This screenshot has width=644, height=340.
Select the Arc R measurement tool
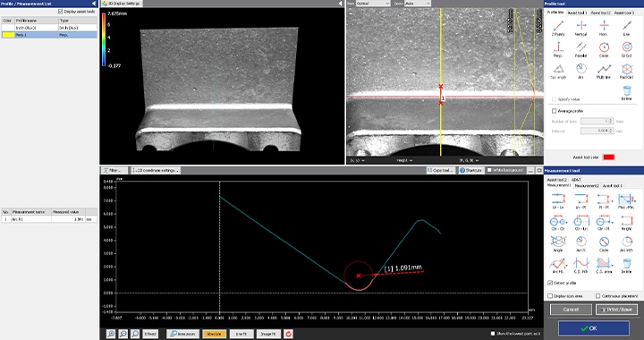pyautogui.click(x=580, y=244)
